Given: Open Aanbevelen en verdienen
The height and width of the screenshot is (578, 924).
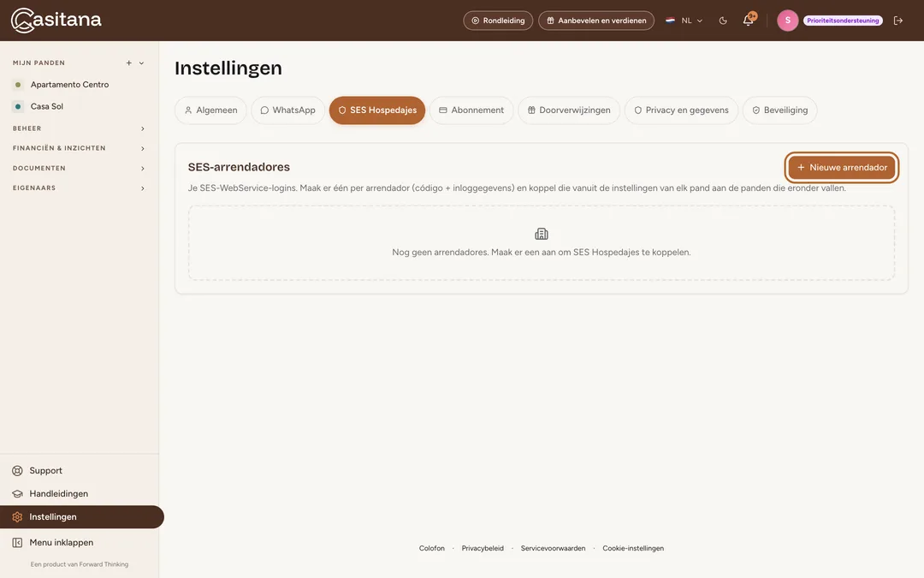Looking at the screenshot, I should point(596,21).
